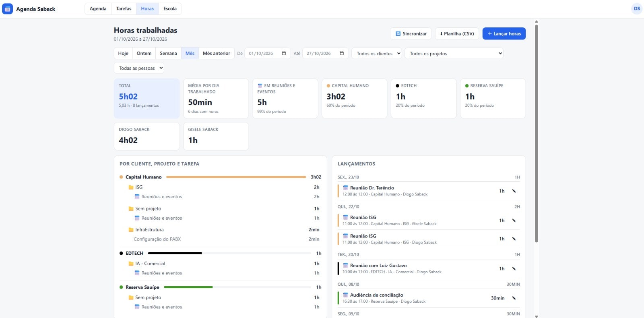Click the Total 5h02 summary card
Screen dimensions: 644x318
pos(147,98)
